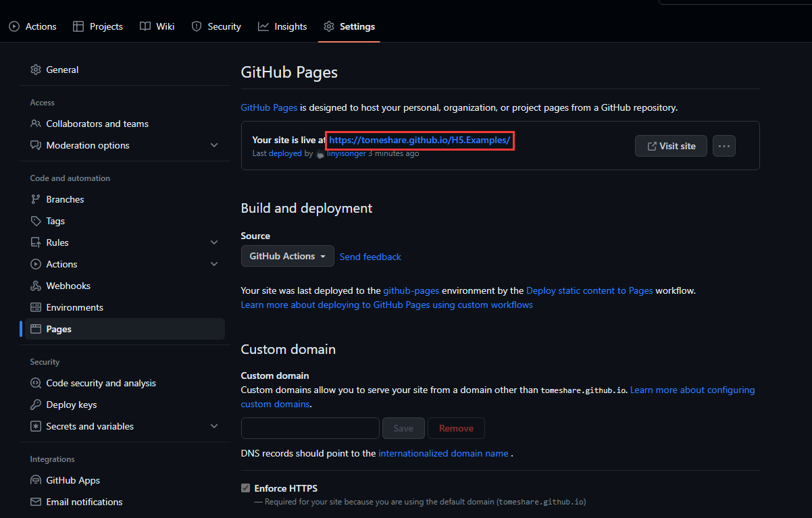Viewport: 812px width, 518px height.
Task: Click the Pages browser icon in sidebar
Action: [36, 329]
